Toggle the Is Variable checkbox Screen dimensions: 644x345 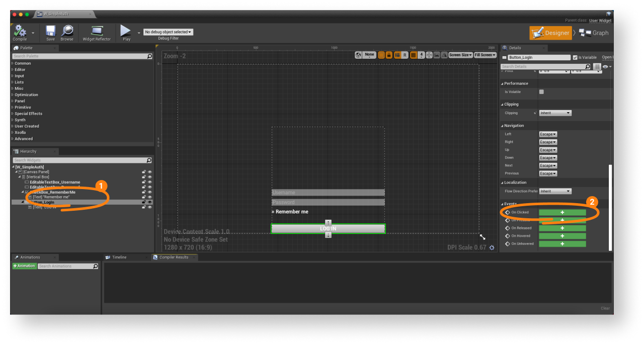tap(575, 57)
